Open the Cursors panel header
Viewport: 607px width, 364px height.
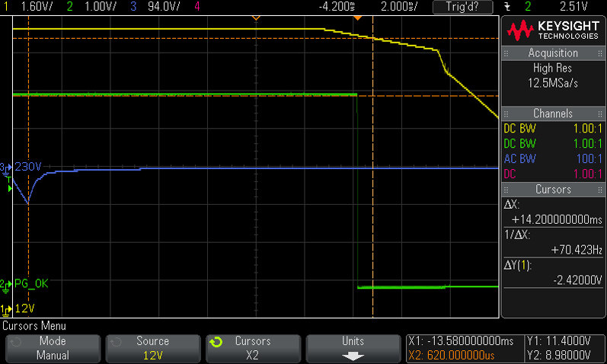click(x=553, y=190)
